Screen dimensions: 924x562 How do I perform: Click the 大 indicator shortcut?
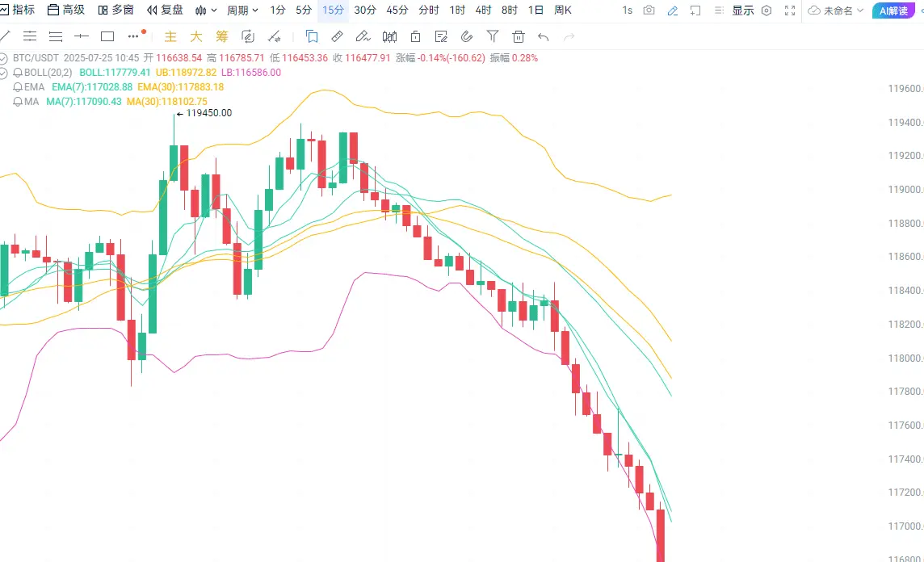click(x=196, y=36)
